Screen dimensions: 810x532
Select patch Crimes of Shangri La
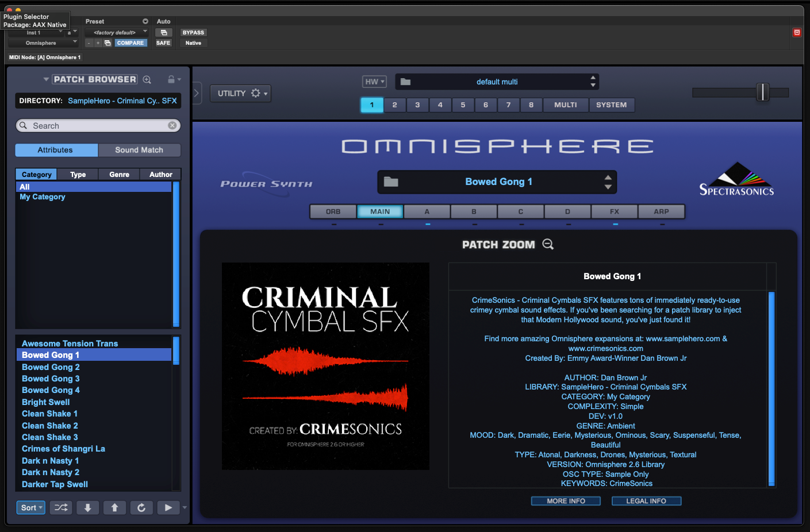[x=63, y=449]
